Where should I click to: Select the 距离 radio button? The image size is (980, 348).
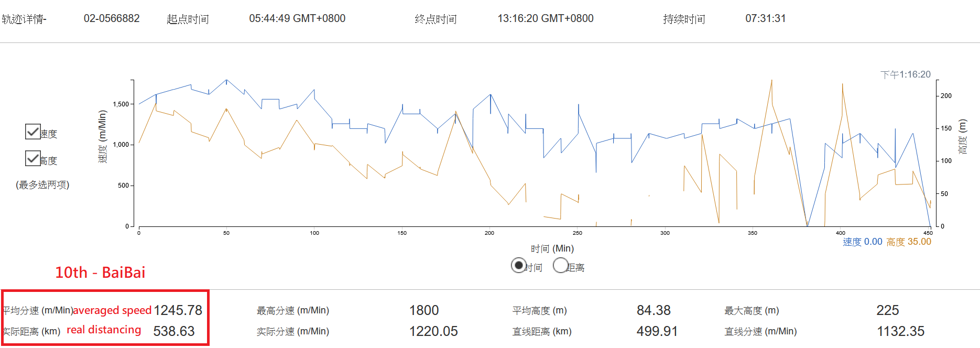tap(560, 266)
